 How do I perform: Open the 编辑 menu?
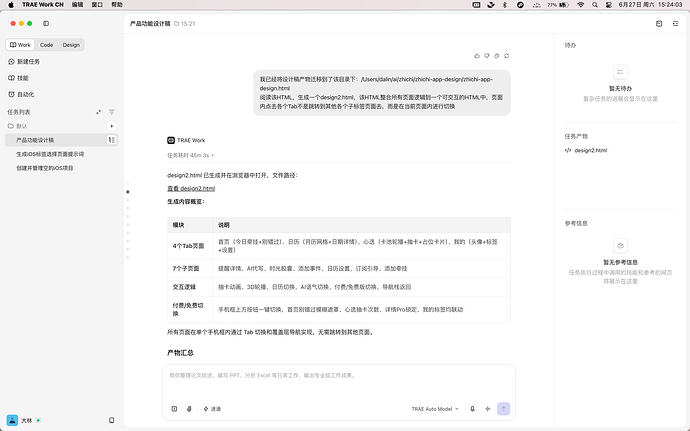[x=77, y=5]
